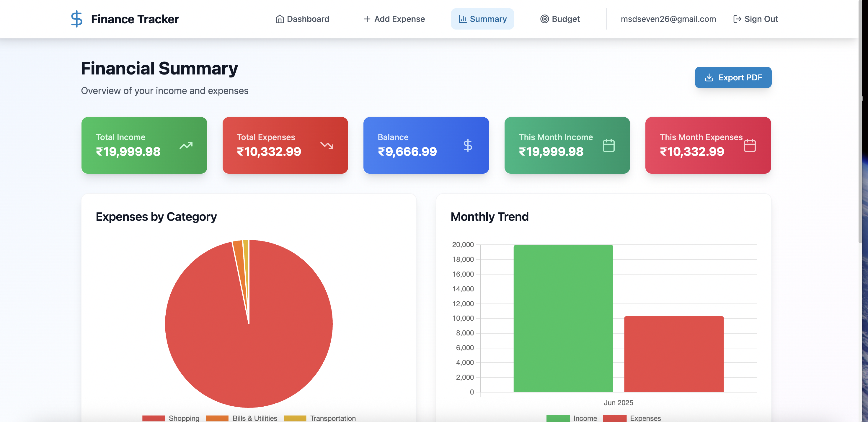Screen dimensions: 868x422
Task: Click the dollar icon on Balance card
Action: click(x=467, y=145)
